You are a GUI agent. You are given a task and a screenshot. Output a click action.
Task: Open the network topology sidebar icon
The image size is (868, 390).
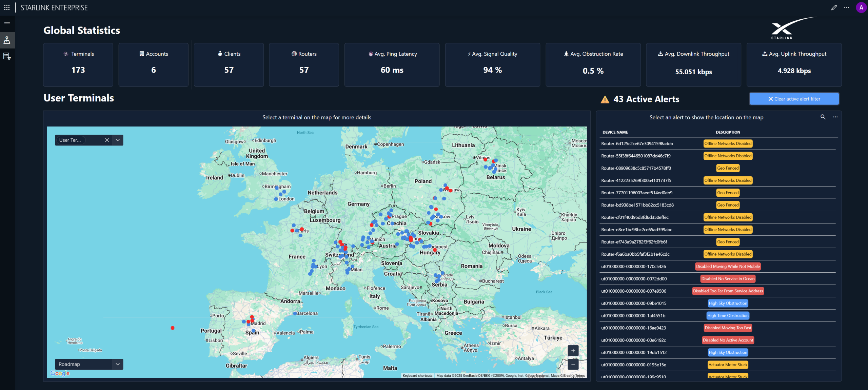tap(7, 40)
